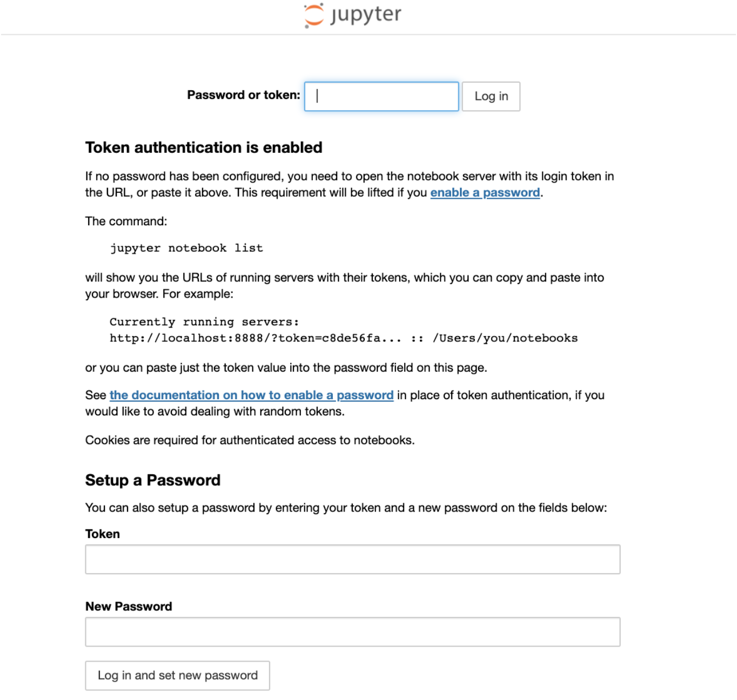Click the "Token authentication is enabled" heading
Image resolution: width=737 pixels, height=700 pixels.
204,147
